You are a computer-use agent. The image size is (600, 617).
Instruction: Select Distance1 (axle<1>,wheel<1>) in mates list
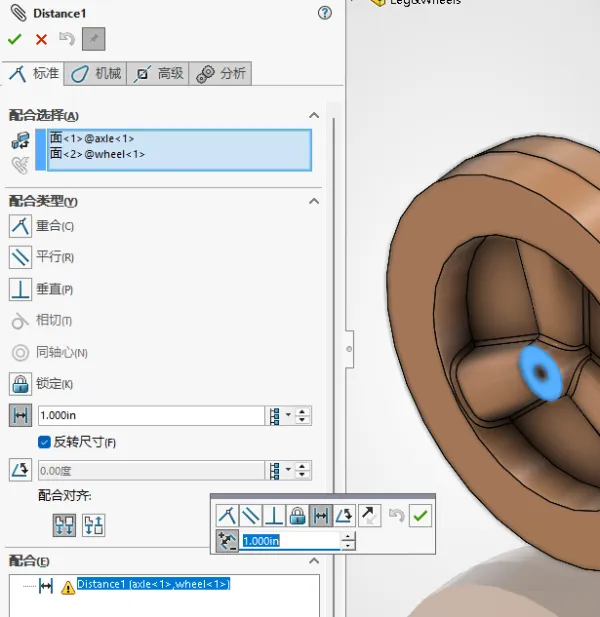(x=153, y=584)
